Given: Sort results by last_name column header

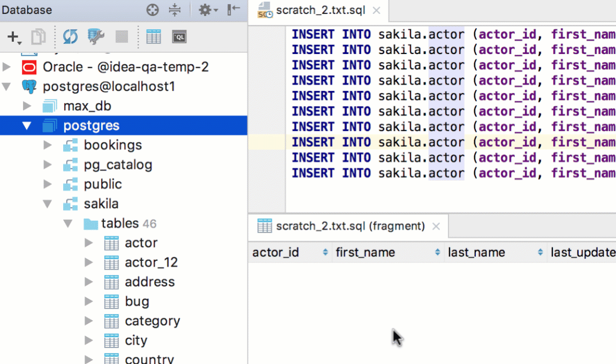Looking at the screenshot, I should click(x=496, y=252).
